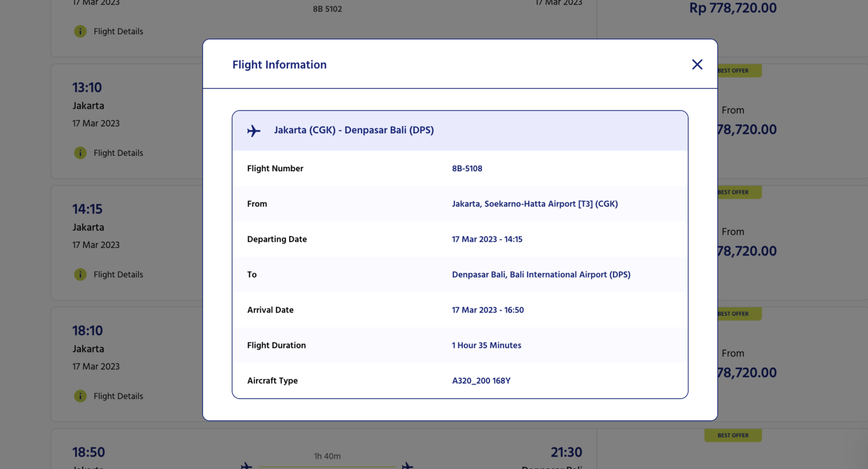
Task: Click the Departing Date row in the dialog
Action: point(277,239)
